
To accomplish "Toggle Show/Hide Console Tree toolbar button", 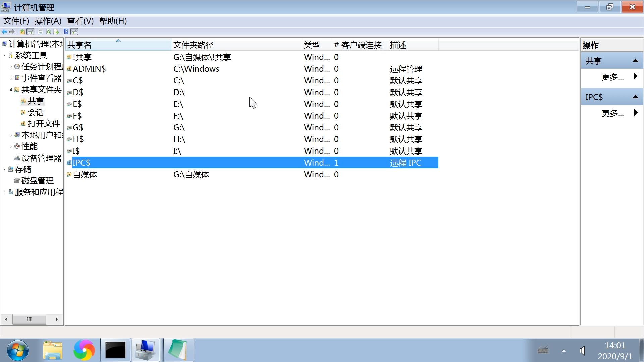I will click(x=31, y=32).
